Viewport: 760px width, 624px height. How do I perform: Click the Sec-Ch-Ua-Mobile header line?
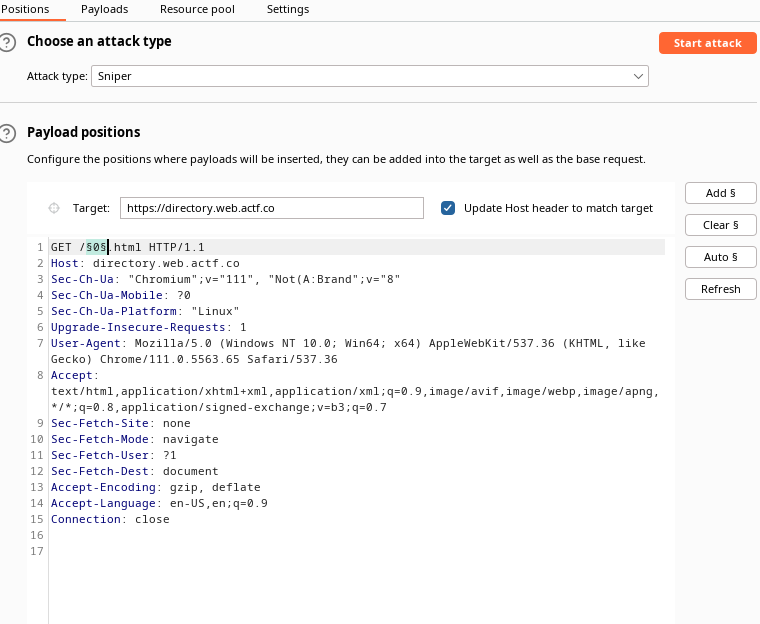[121, 295]
